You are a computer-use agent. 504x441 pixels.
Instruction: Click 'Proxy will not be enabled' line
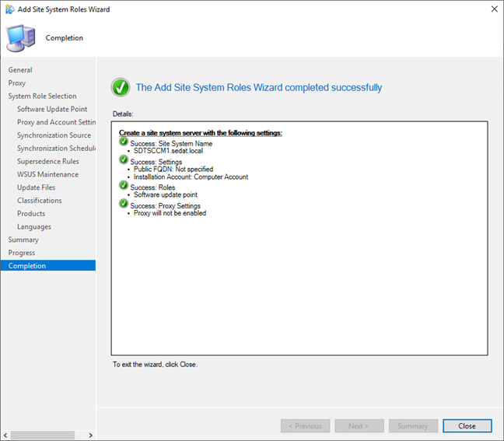[170, 213]
